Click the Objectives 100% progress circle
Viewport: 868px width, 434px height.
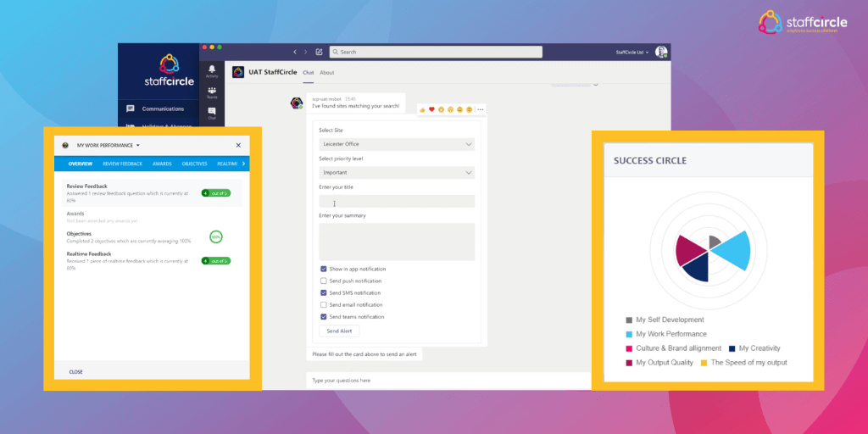[216, 237]
